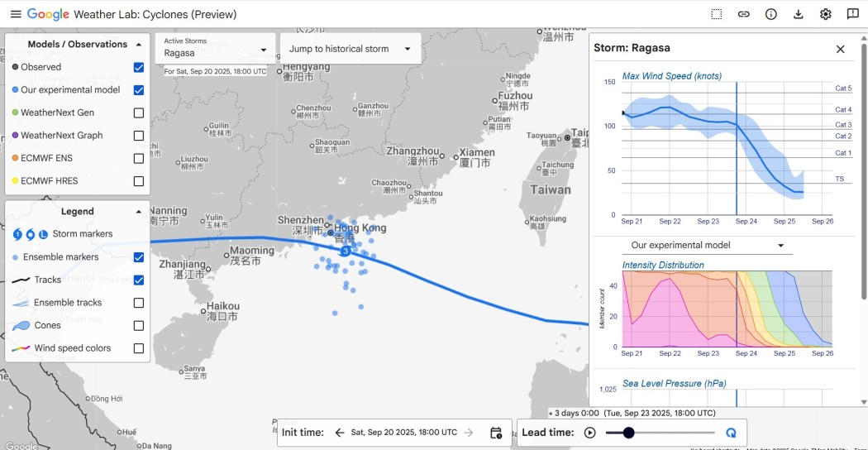Screen dimensions: 868x450
Task: Open settings gear icon
Action: [825, 14]
